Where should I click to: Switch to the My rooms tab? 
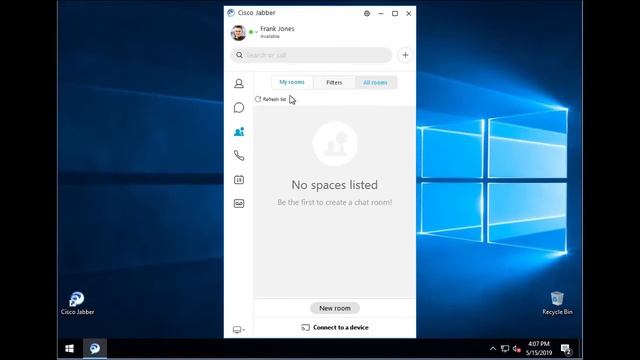[x=292, y=82]
